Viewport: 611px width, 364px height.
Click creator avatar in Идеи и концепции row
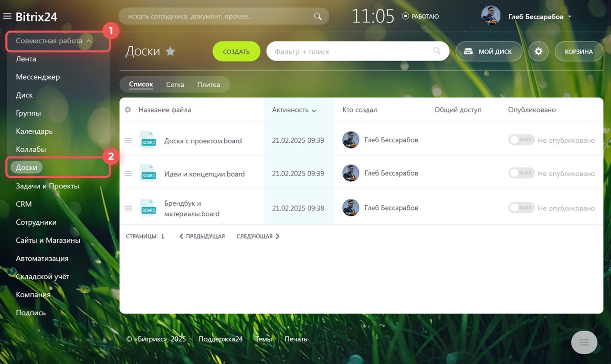[351, 173]
